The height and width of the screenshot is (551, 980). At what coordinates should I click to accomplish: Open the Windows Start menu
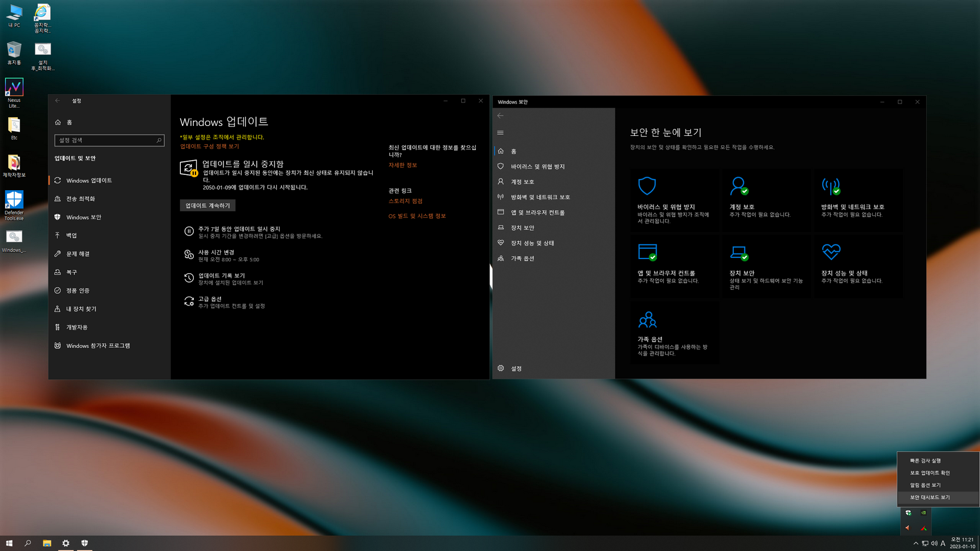point(9,543)
